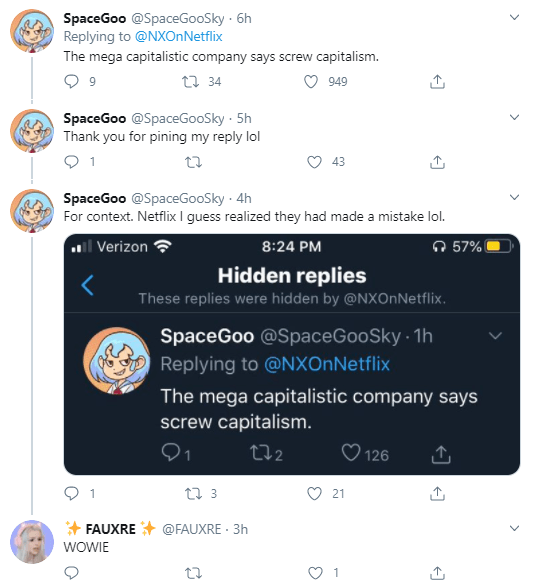Open the @NXOnNetflix mention link
The height and width of the screenshot is (588, 533).
[x=179, y=36]
